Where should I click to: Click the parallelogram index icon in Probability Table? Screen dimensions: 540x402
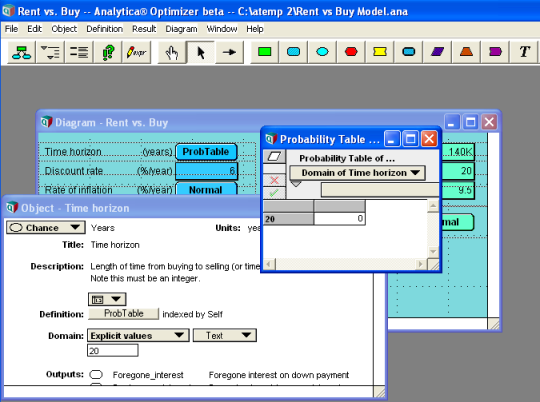[x=274, y=157]
